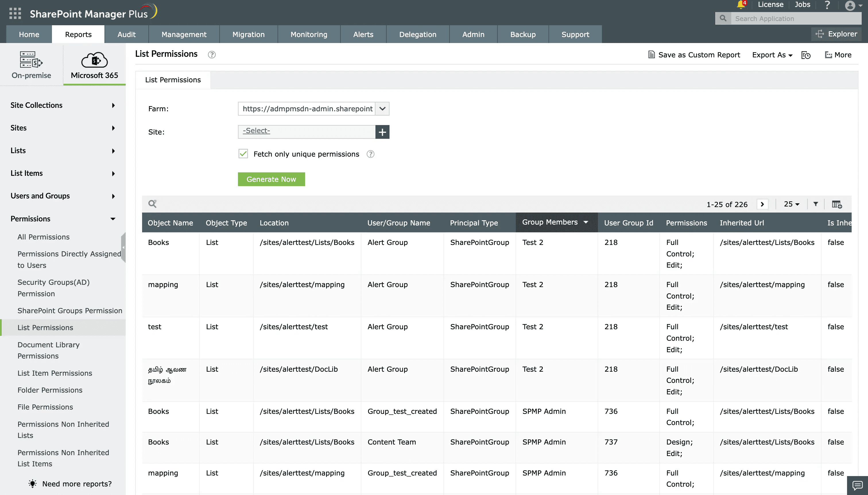Focus the Search Application field
Screen dimensions: 868x495
(796, 18)
